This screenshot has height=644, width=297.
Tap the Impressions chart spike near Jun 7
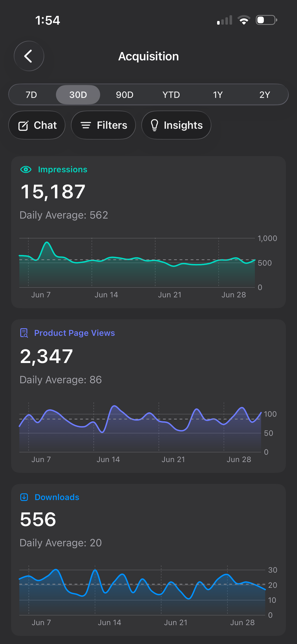47,242
